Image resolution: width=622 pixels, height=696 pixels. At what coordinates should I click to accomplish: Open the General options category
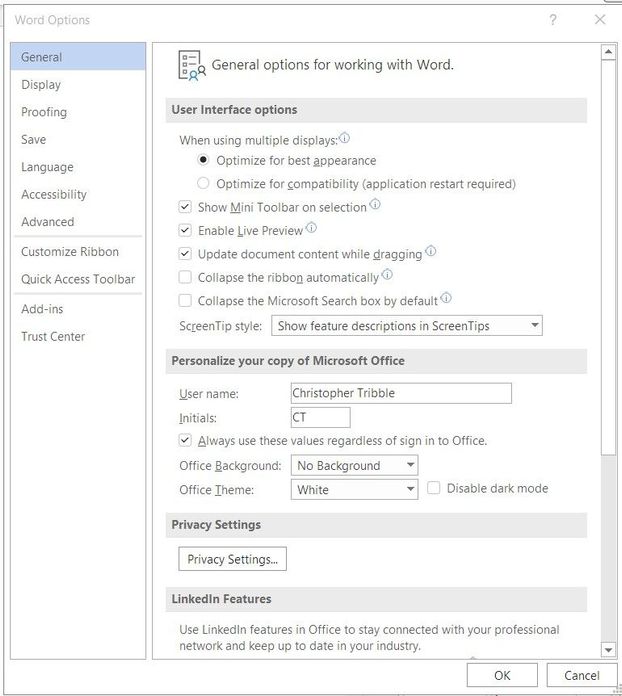[x=78, y=57]
